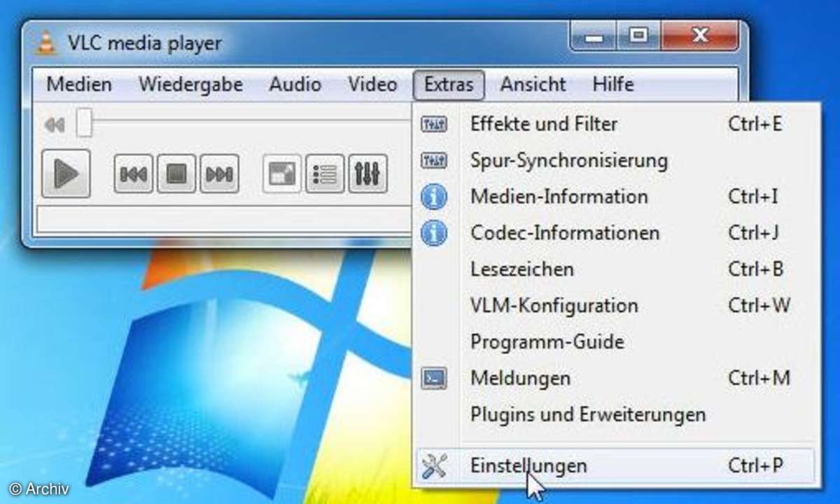
Task: Toggle fullscreen video mode button
Action: [282, 174]
